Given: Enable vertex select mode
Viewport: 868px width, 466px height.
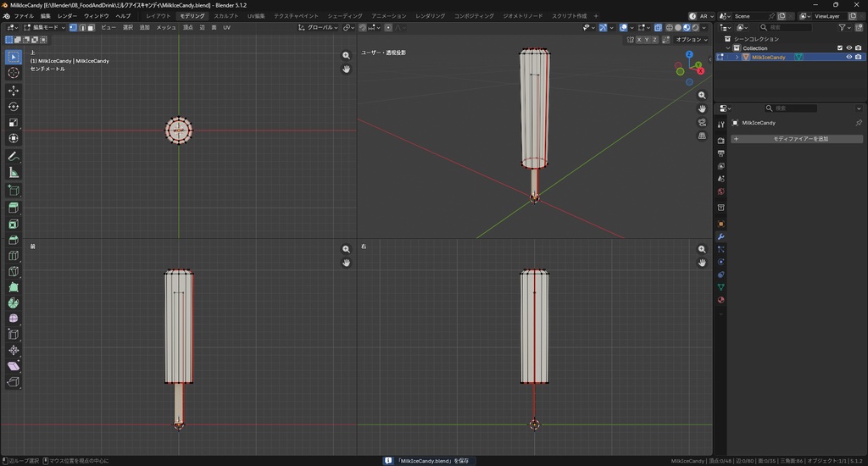Looking at the screenshot, I should 73,27.
